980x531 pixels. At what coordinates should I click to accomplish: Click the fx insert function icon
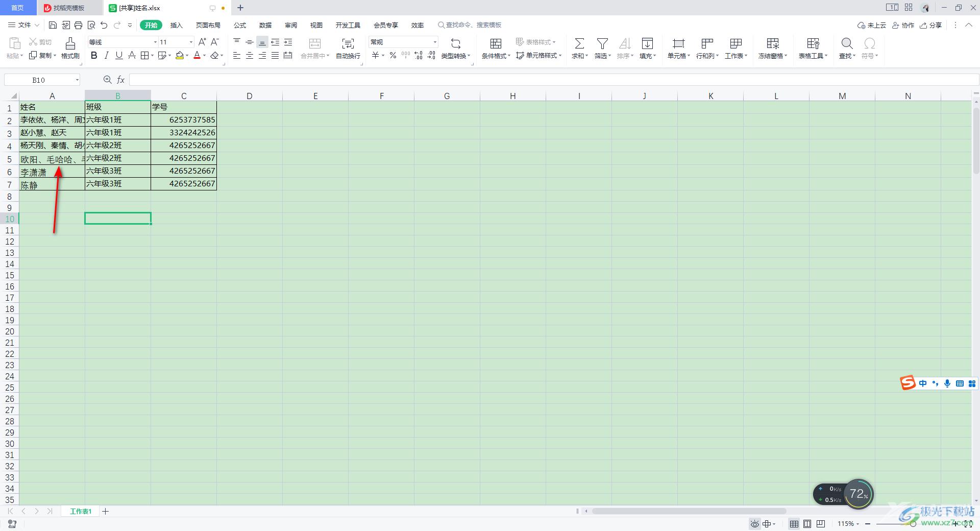pos(121,80)
